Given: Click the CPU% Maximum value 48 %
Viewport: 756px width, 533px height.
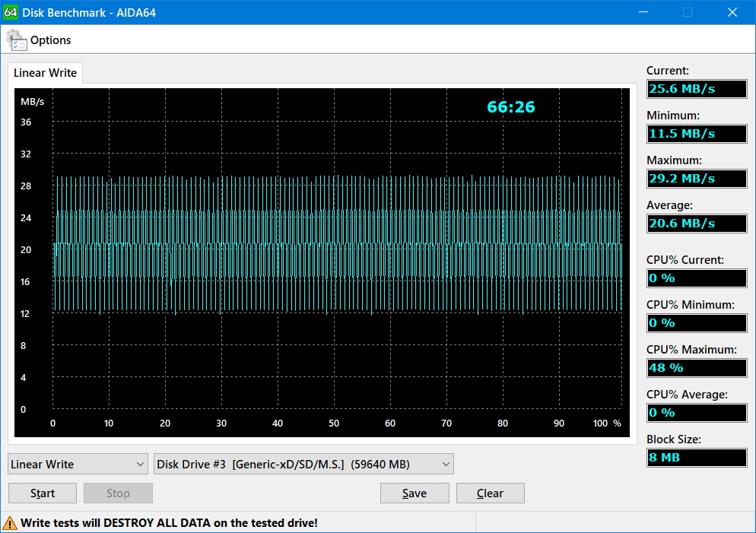Looking at the screenshot, I should 697,368.
